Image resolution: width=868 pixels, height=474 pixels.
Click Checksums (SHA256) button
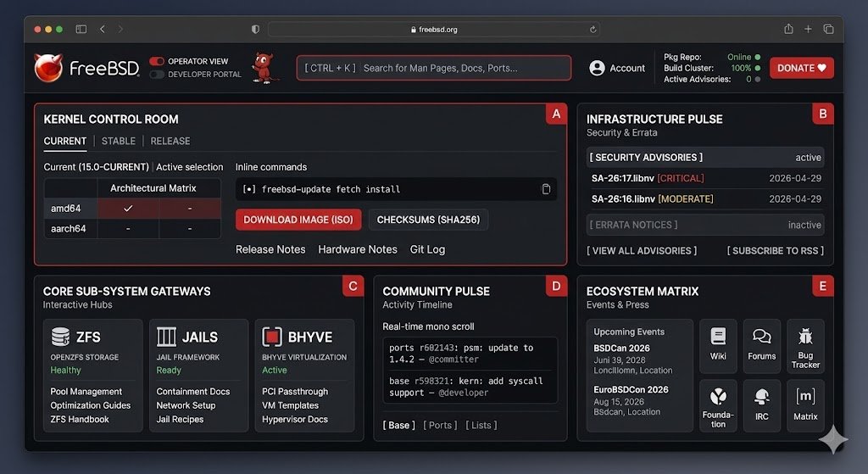tap(428, 220)
